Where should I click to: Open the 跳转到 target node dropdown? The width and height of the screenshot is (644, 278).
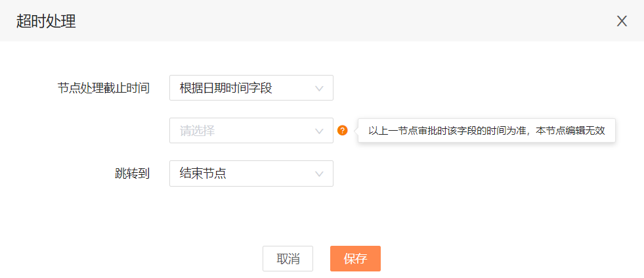point(251,174)
